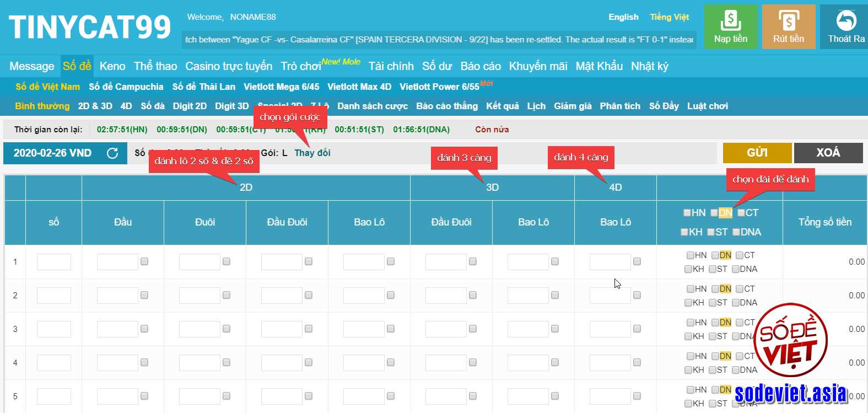Tick the ST checkbox in the table header
The height and width of the screenshot is (413, 868).
(x=711, y=232)
